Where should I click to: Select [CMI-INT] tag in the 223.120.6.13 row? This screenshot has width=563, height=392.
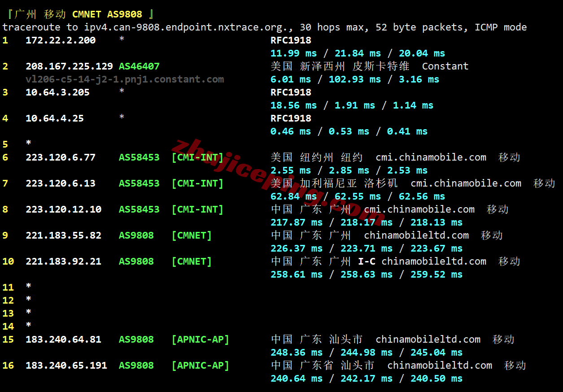coord(197,183)
